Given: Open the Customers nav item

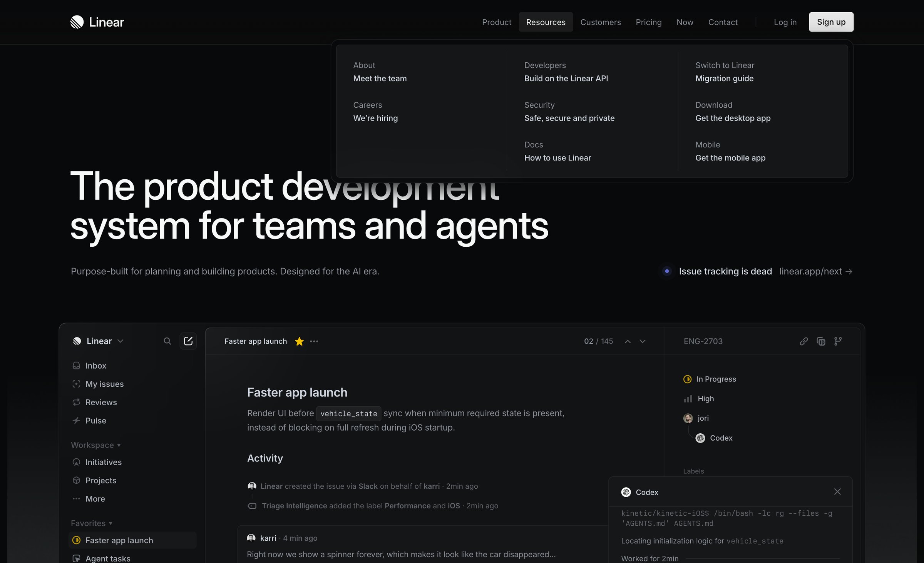Looking at the screenshot, I should click(x=601, y=22).
